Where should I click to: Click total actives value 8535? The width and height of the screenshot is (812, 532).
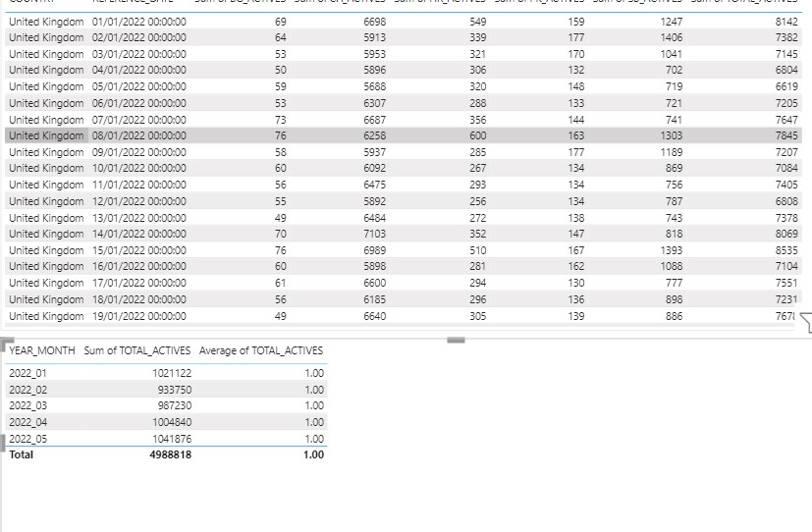click(x=786, y=250)
